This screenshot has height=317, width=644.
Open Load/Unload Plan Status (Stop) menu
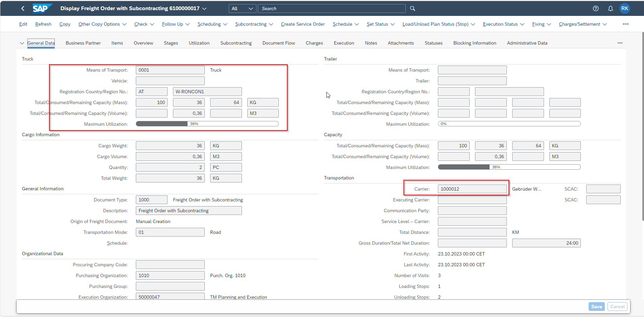pos(439,24)
